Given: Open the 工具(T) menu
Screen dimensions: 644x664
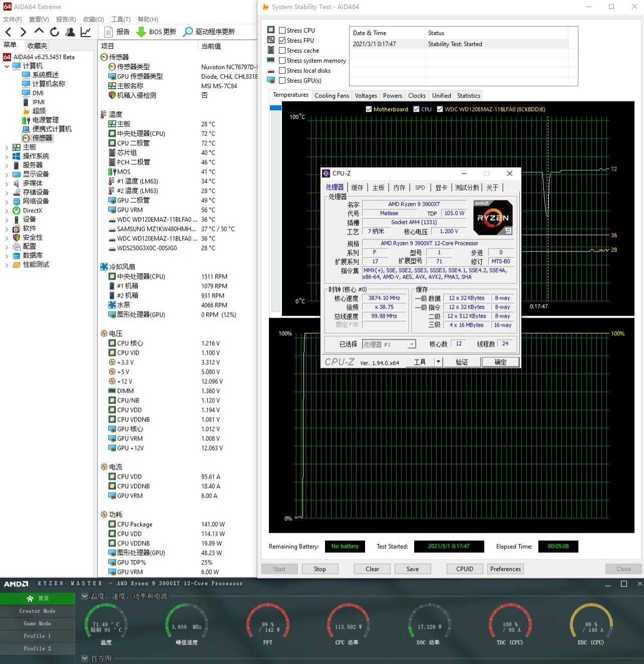Looking at the screenshot, I should pos(121,20).
